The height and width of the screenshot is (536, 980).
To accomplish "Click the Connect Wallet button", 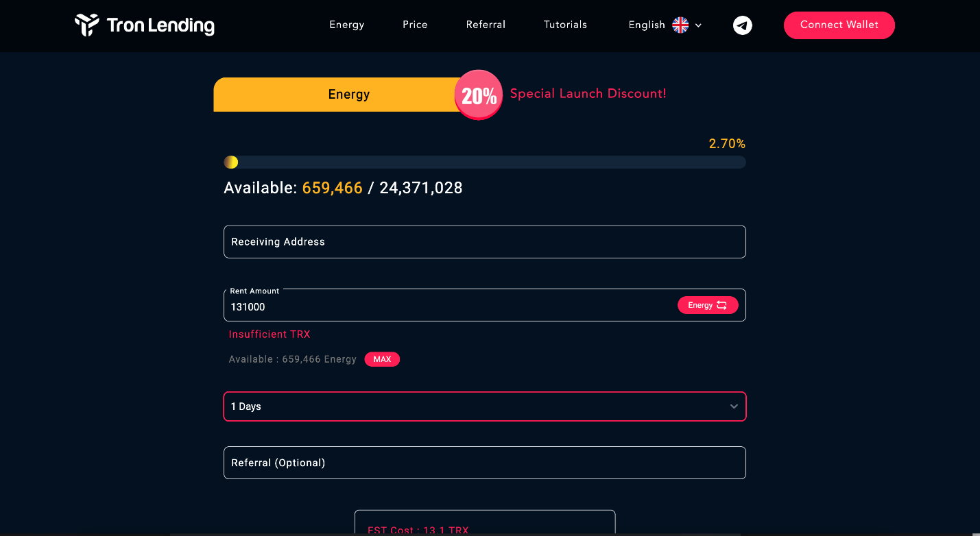I will (839, 25).
